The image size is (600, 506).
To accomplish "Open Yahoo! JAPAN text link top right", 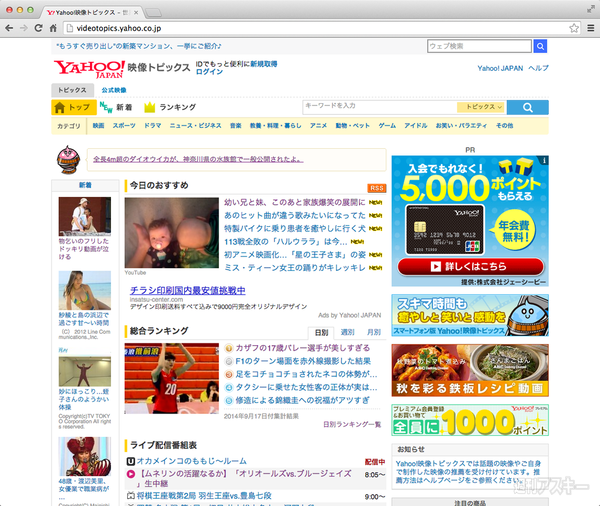I will pos(500,68).
